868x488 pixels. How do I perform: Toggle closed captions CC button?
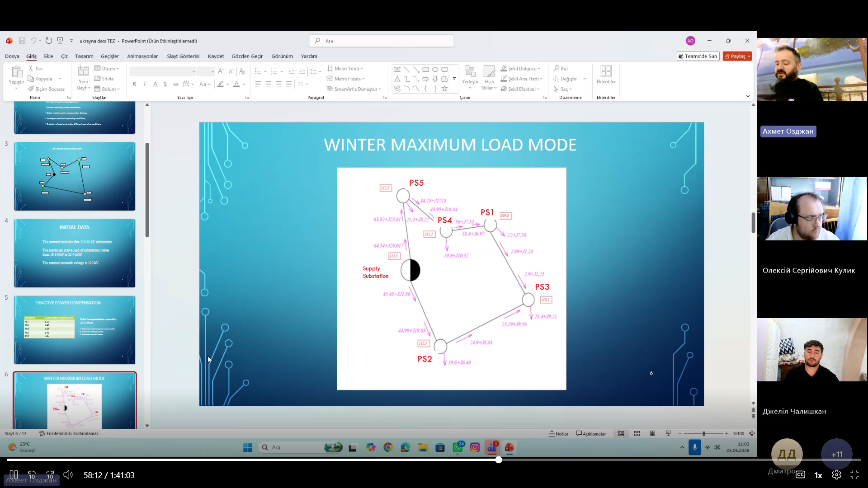click(x=800, y=475)
